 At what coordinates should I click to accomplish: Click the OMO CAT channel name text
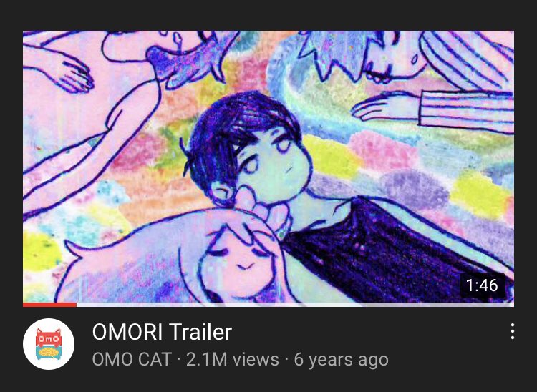(132, 360)
